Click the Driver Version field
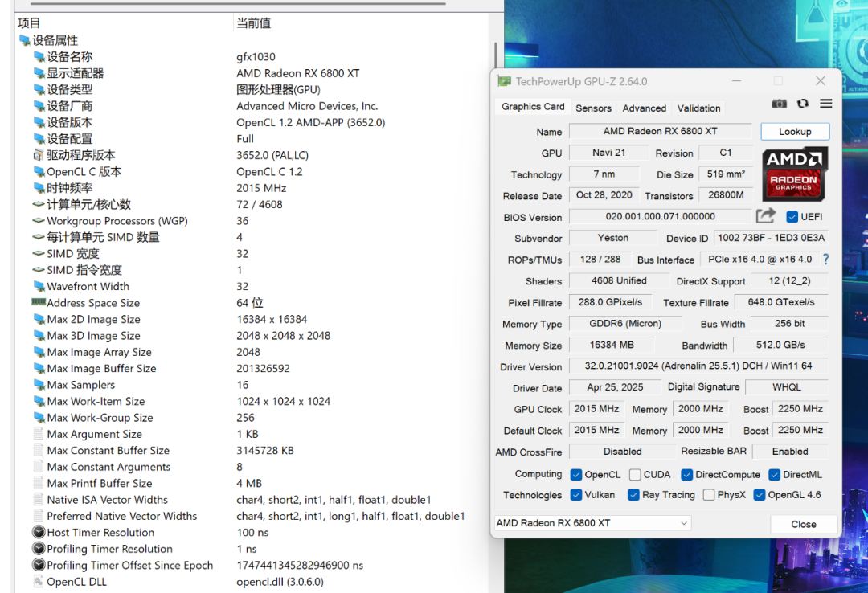The width and height of the screenshot is (868, 593). coord(698,366)
